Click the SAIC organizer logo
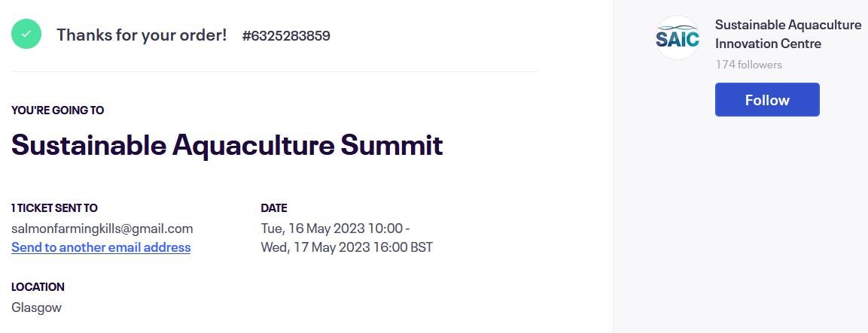The image size is (868, 333). coord(677,38)
